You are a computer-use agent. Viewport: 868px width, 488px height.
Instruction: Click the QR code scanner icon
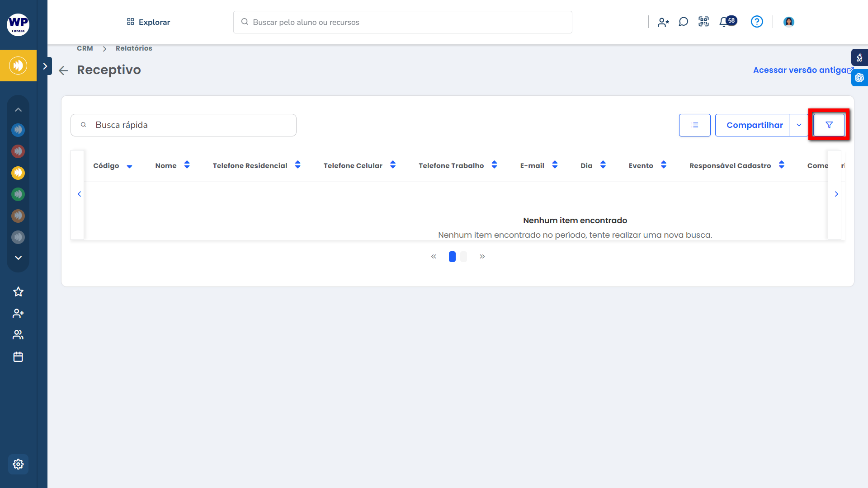pyautogui.click(x=703, y=22)
